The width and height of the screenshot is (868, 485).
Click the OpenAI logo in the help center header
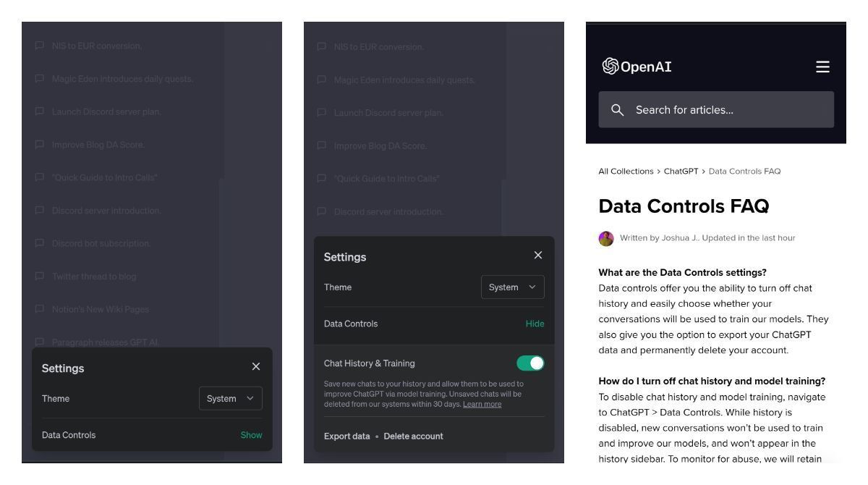click(634, 66)
